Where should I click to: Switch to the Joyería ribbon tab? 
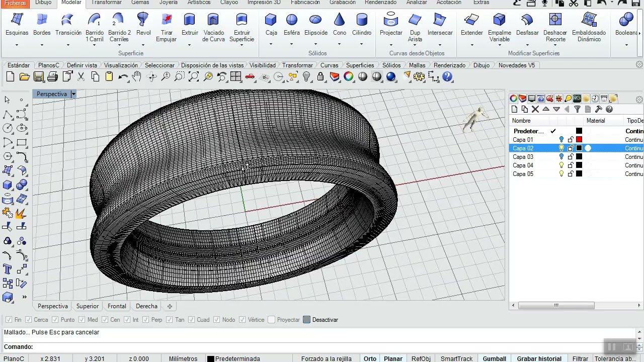coord(169,3)
